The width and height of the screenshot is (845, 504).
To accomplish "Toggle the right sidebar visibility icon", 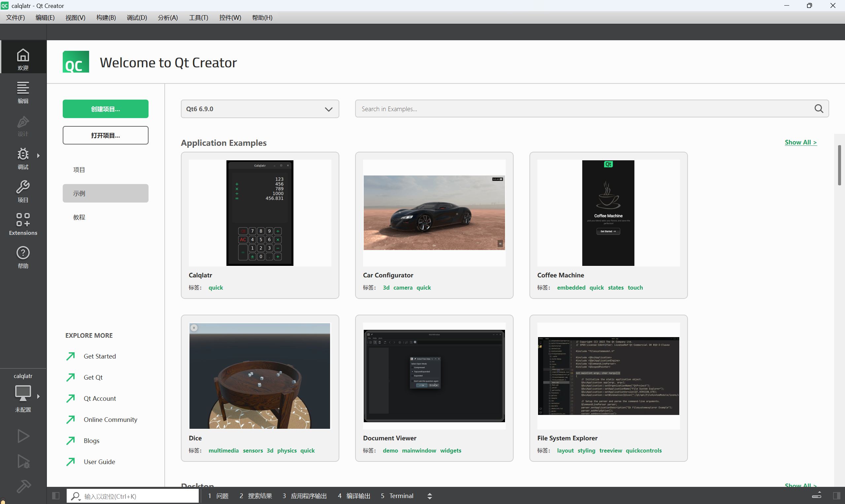I will click(837, 496).
